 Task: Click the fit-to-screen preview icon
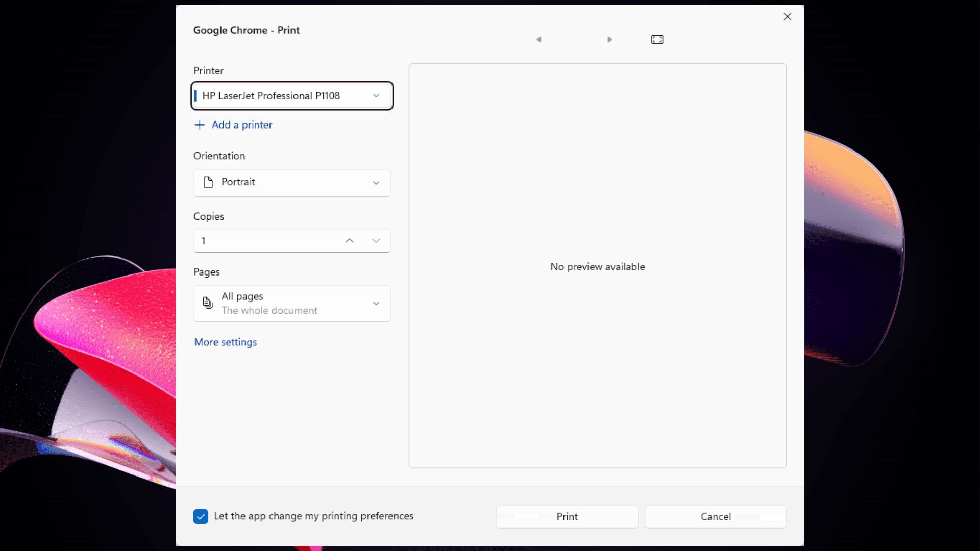click(x=657, y=39)
